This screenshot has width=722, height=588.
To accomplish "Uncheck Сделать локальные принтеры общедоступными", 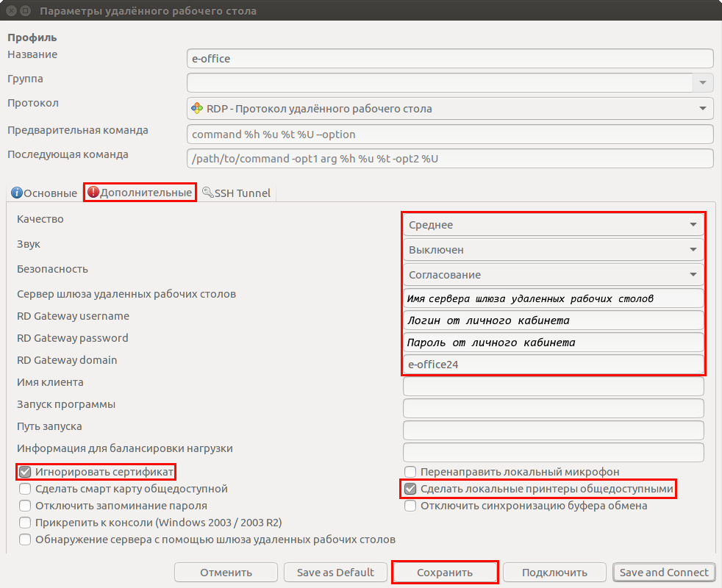I will tap(410, 489).
